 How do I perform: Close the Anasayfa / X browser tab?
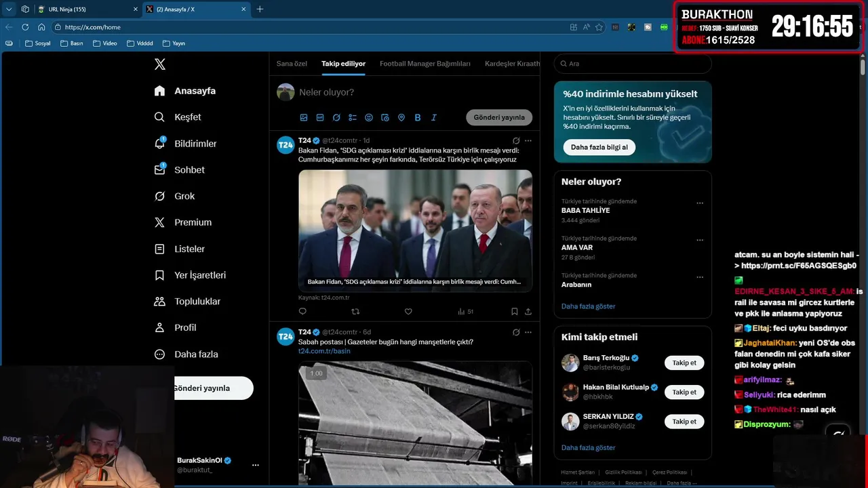click(x=243, y=9)
